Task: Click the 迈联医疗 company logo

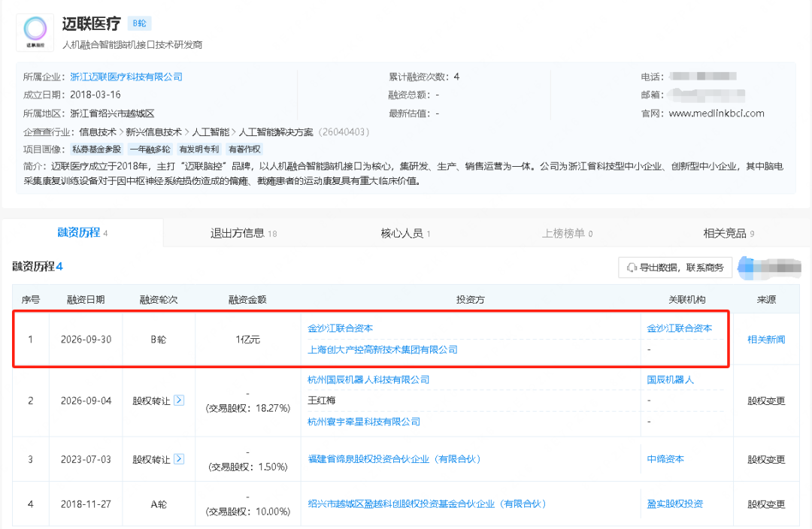Action: 35,32
